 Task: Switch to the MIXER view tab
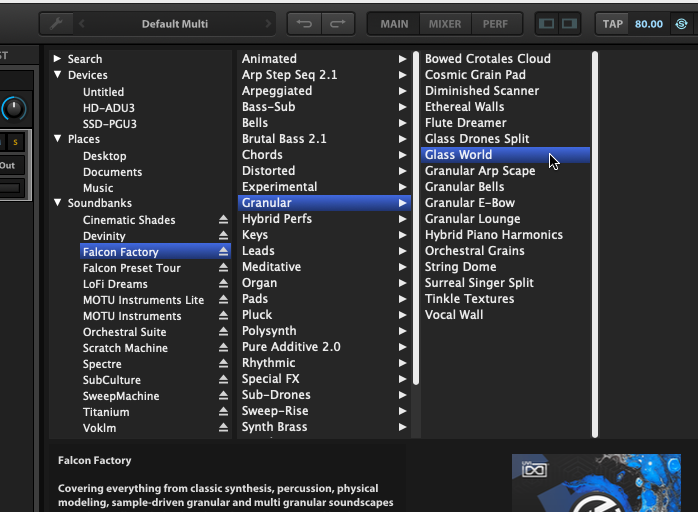point(445,24)
